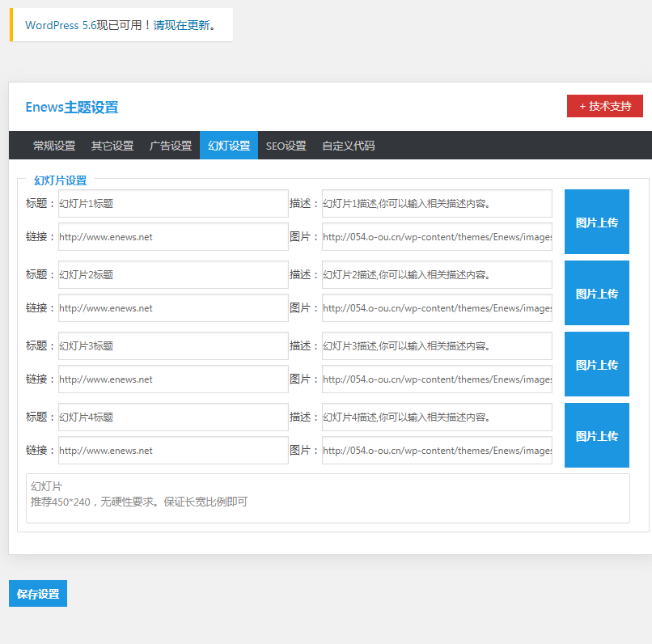The height and width of the screenshot is (644, 652).
Task: Upload image for slide 3
Action: 596,364
